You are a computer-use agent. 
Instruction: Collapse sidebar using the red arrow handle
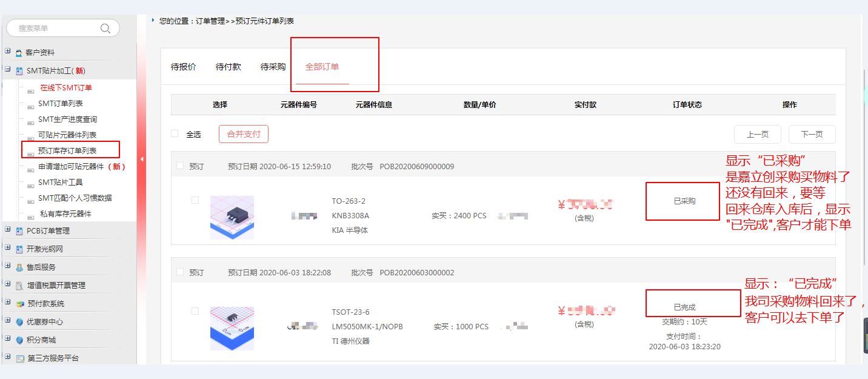pos(141,159)
